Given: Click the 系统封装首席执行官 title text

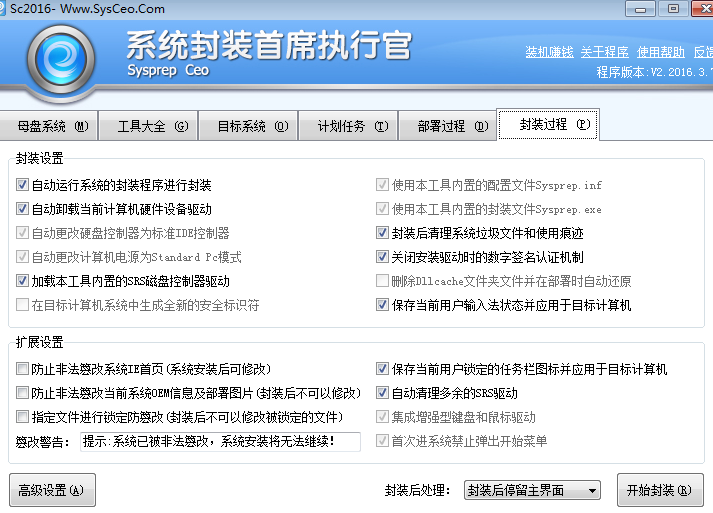Looking at the screenshot, I should point(269,45).
